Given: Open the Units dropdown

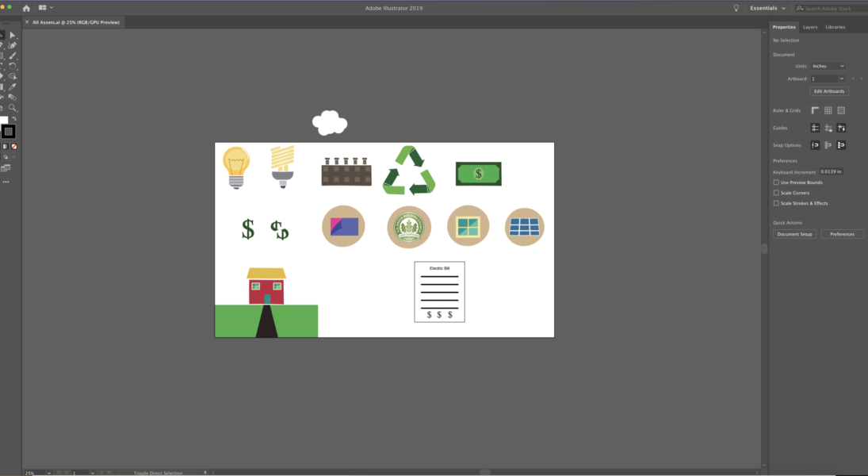Looking at the screenshot, I should [828, 66].
